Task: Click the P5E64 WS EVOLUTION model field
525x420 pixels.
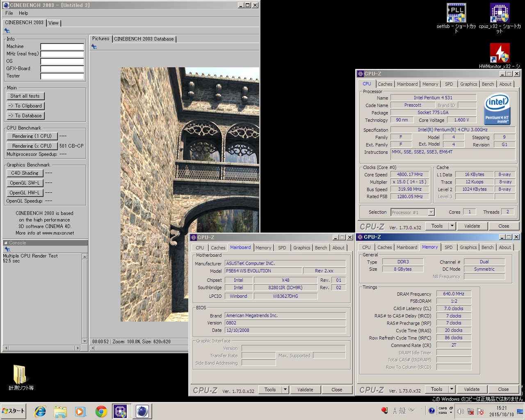Action: (x=263, y=271)
